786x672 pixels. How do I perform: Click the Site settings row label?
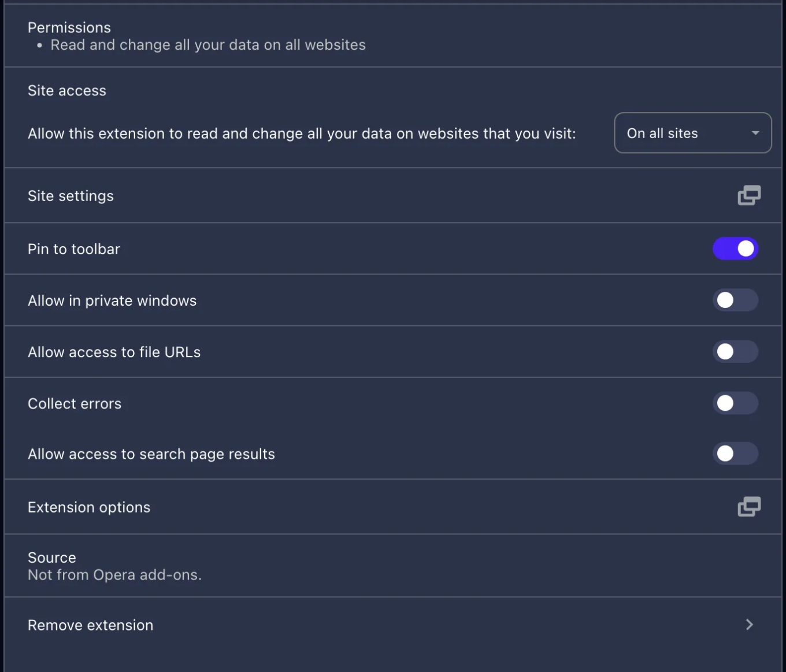[71, 196]
